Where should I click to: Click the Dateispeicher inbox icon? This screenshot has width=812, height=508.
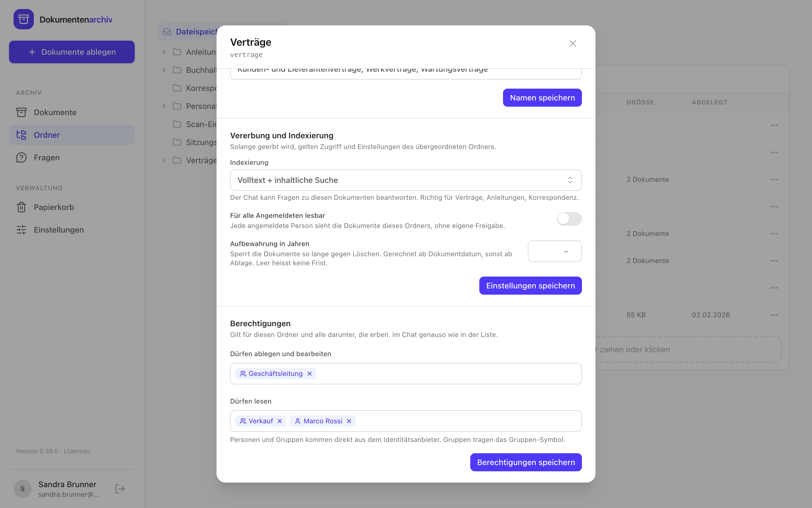(167, 32)
